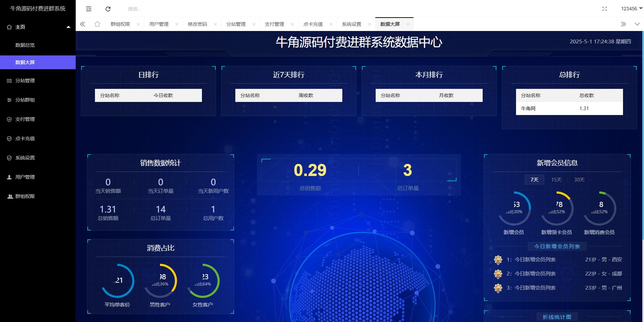
Task: Close the 分站管理 tab
Action: click(254, 24)
